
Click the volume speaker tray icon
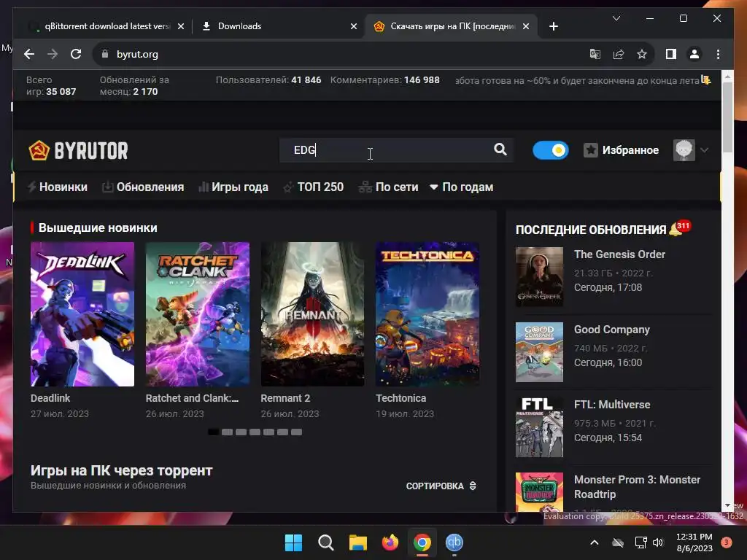(658, 542)
